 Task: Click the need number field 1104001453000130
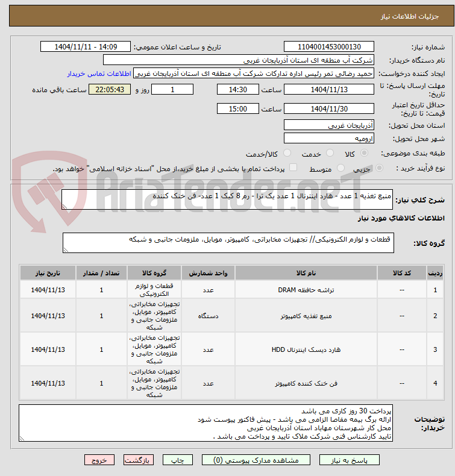329,47
